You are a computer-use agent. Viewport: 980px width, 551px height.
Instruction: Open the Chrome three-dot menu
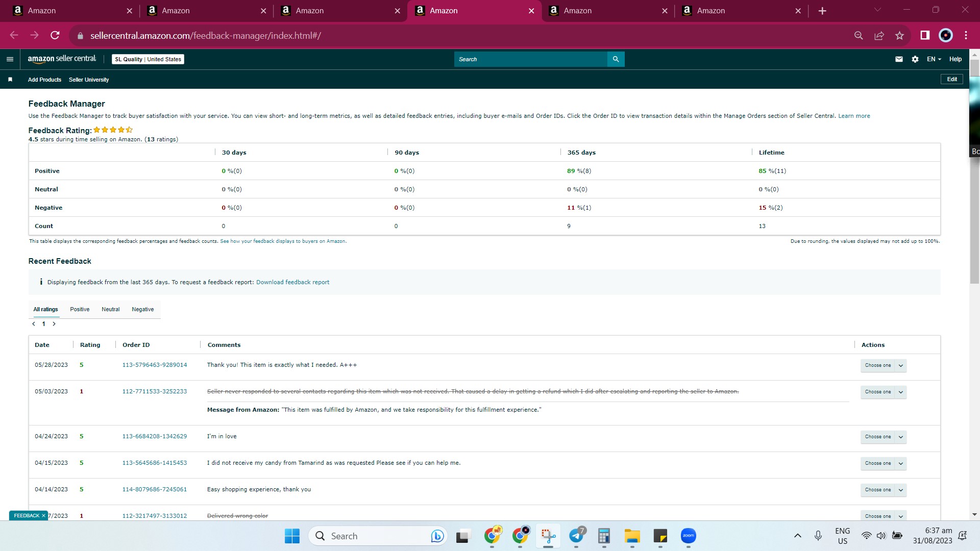[x=966, y=35]
